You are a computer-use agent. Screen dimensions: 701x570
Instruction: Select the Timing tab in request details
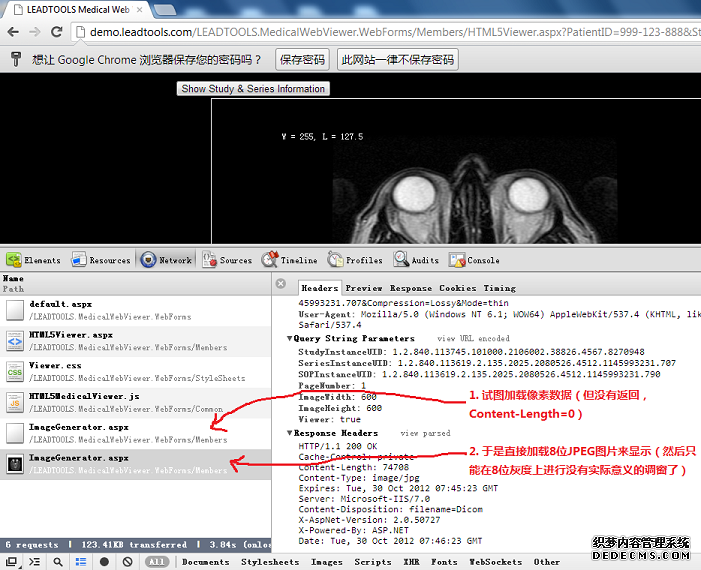[x=499, y=287]
